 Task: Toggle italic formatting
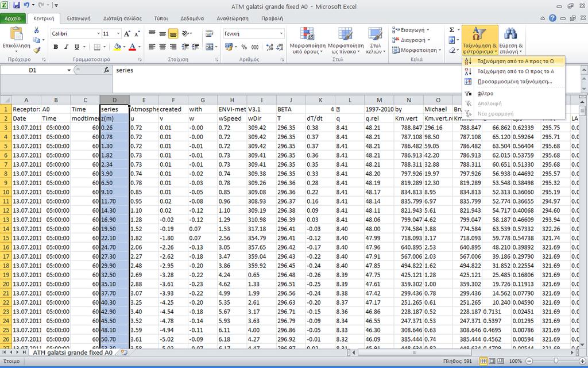pyautogui.click(x=66, y=47)
